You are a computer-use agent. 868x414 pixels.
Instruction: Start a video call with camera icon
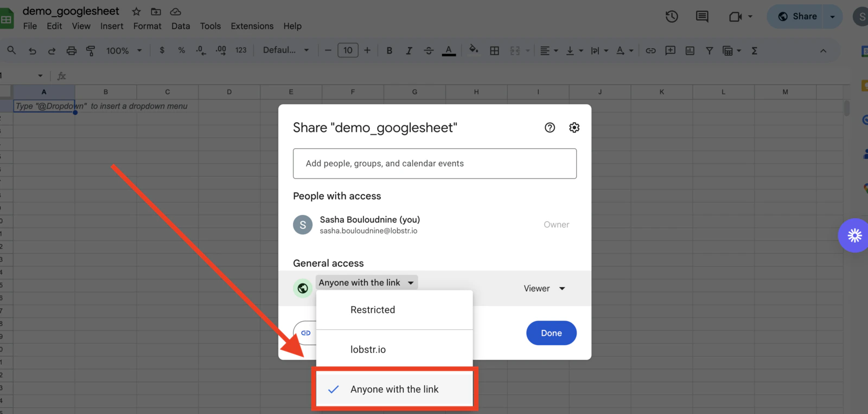click(x=735, y=17)
